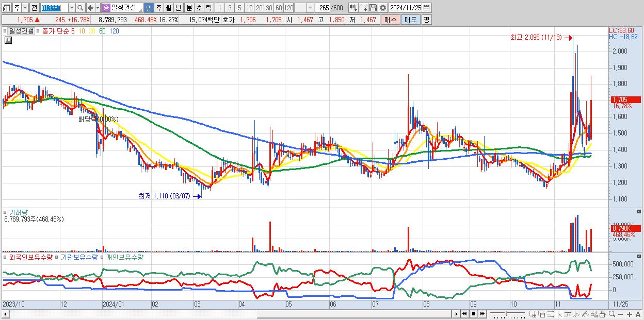Switch to 초 second chart period
Viewport: 644px width, 320px height.
pos(199,8)
